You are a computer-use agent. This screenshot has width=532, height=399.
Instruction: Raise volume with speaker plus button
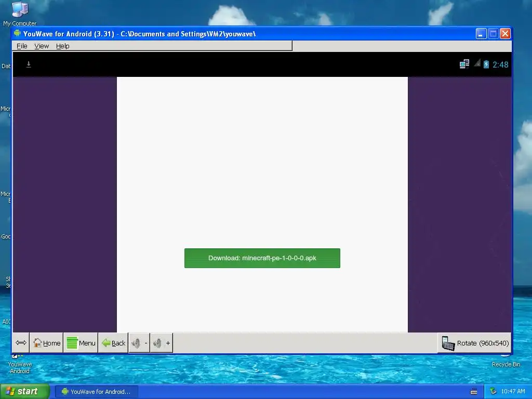pyautogui.click(x=162, y=343)
